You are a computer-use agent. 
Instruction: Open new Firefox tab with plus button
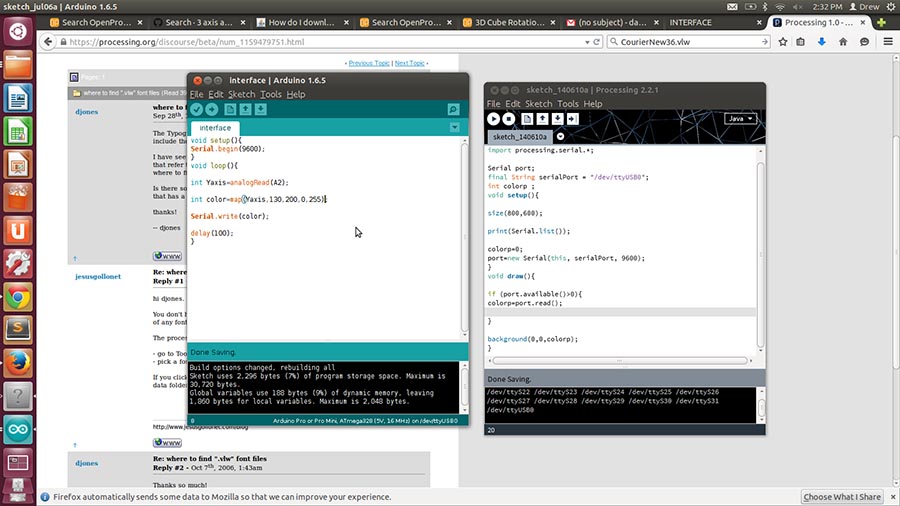(x=881, y=22)
